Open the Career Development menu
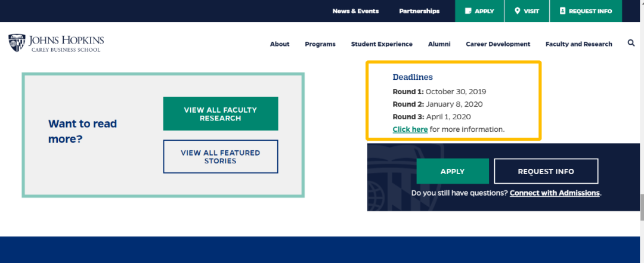This screenshot has height=263, width=644. [x=498, y=44]
